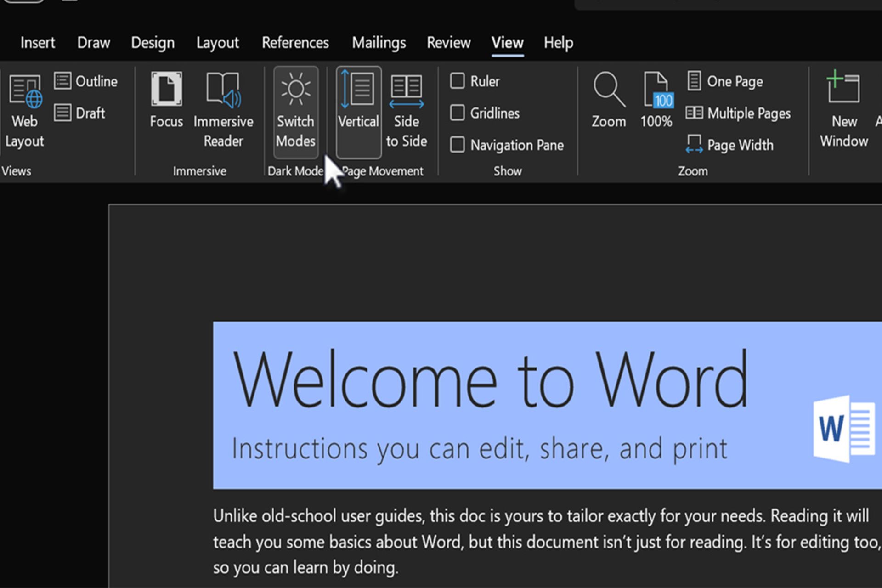The height and width of the screenshot is (588, 882).
Task: Enter Focus mode
Action: point(166,100)
